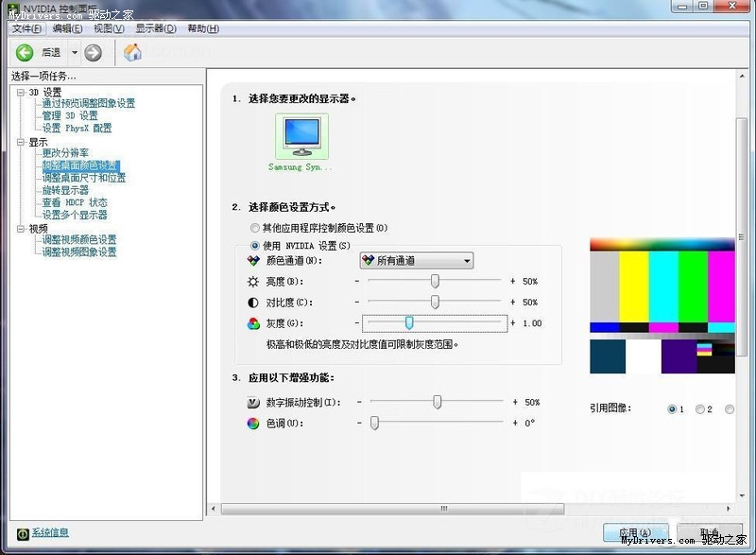
Task: Open 设置 PhysX 配置 in the tree
Action: (x=77, y=129)
